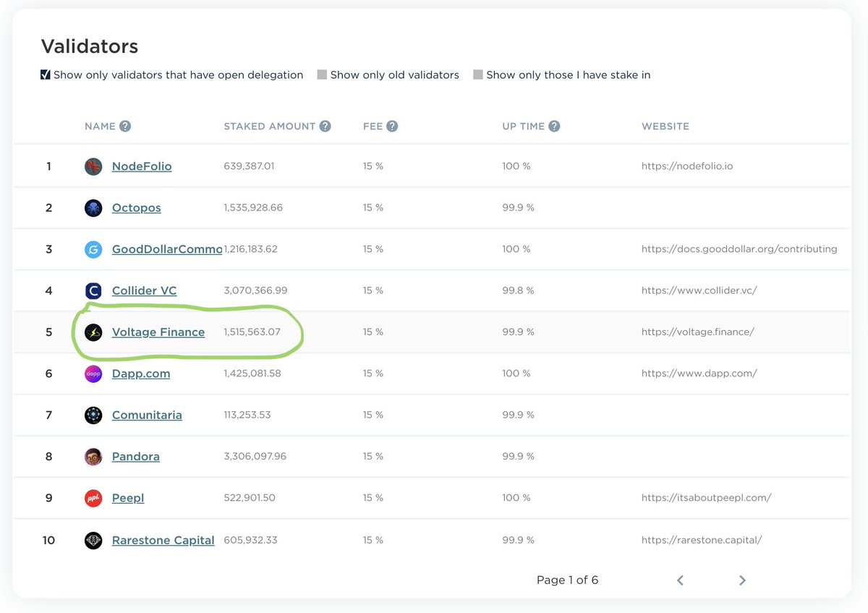Open the GoodDollarCommo validator link

[x=167, y=249]
